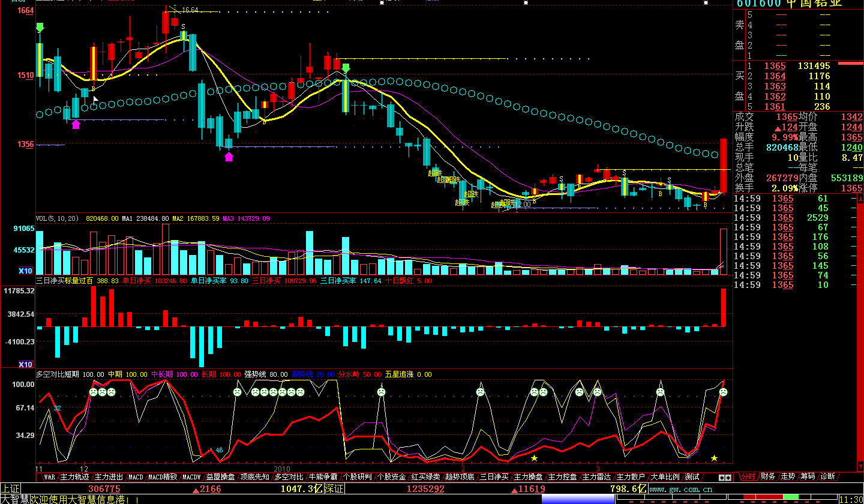This screenshot has width=864, height=504.
Task: Click the X10 multiplier badge in the 三日净买 panel
Action: click(25, 364)
